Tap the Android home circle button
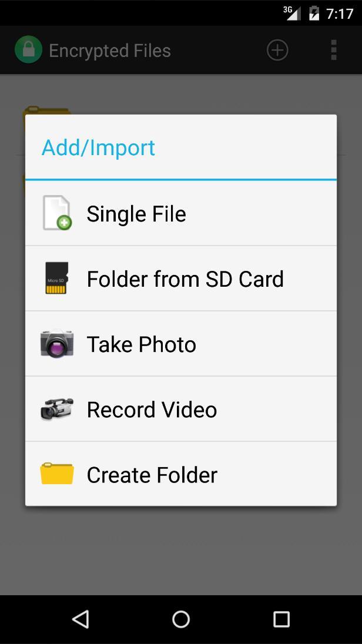The height and width of the screenshot is (644, 362). [x=181, y=619]
